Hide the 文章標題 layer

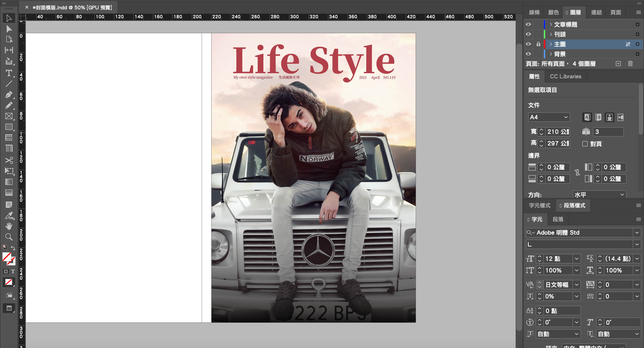(x=528, y=24)
